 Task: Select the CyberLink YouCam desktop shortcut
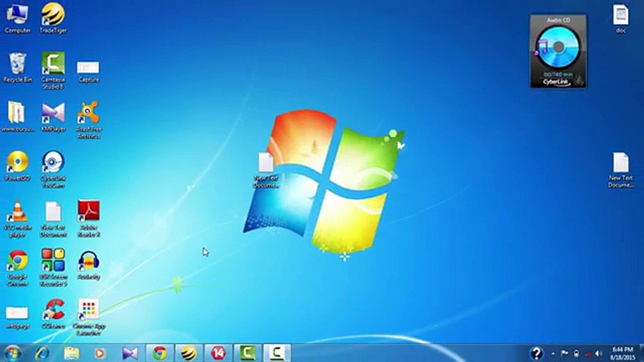pos(53,169)
